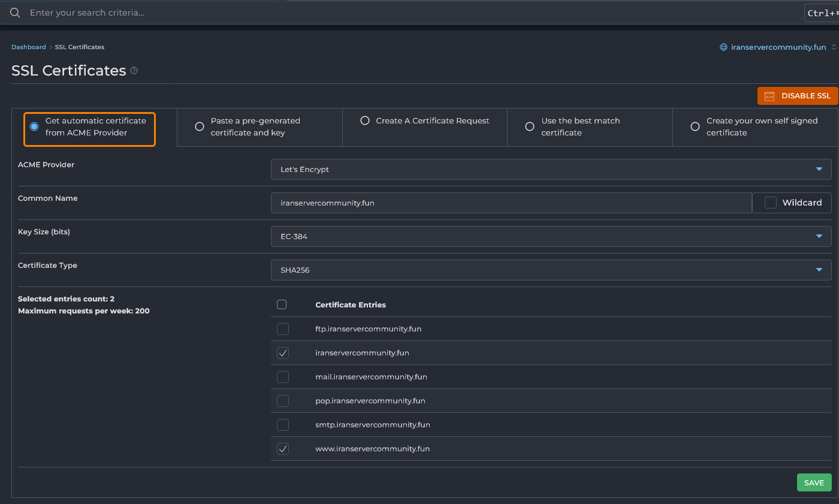Uncheck the www.iranservercommunity.fun entry
This screenshot has width=839, height=504.
[x=283, y=449]
